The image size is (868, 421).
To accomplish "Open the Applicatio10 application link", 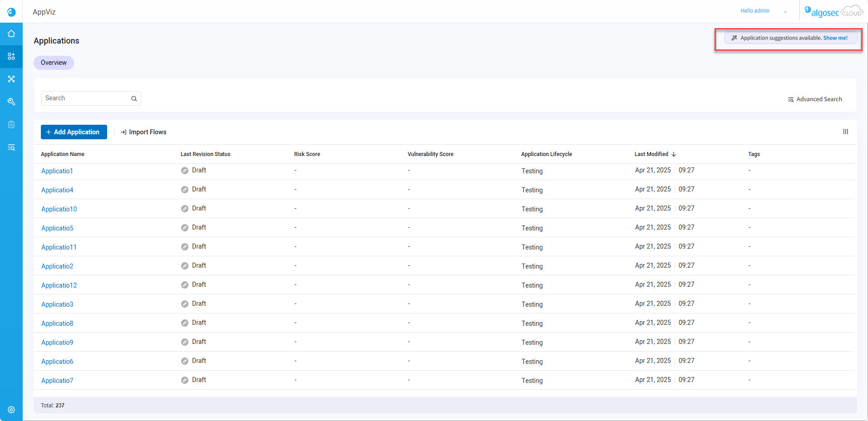I will pos(59,209).
